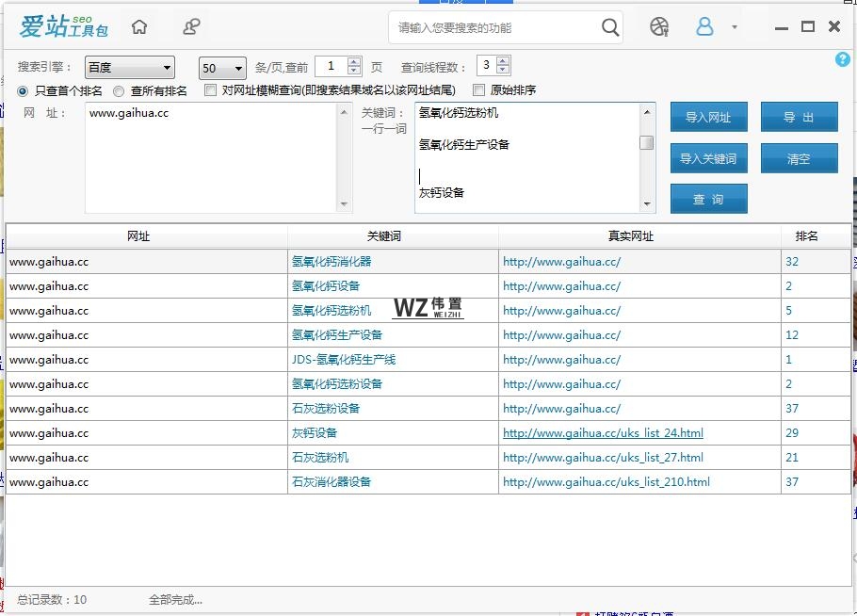Click the 排名 column header

coord(806,235)
